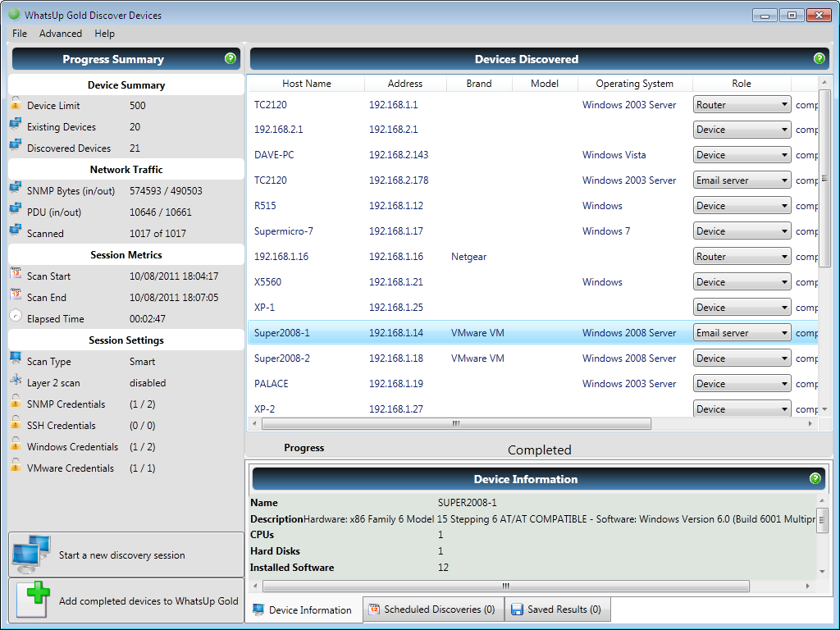This screenshot has width=840, height=630.
Task: Click the WhatsUp Gold app icon in title bar
Action: pos(15,14)
